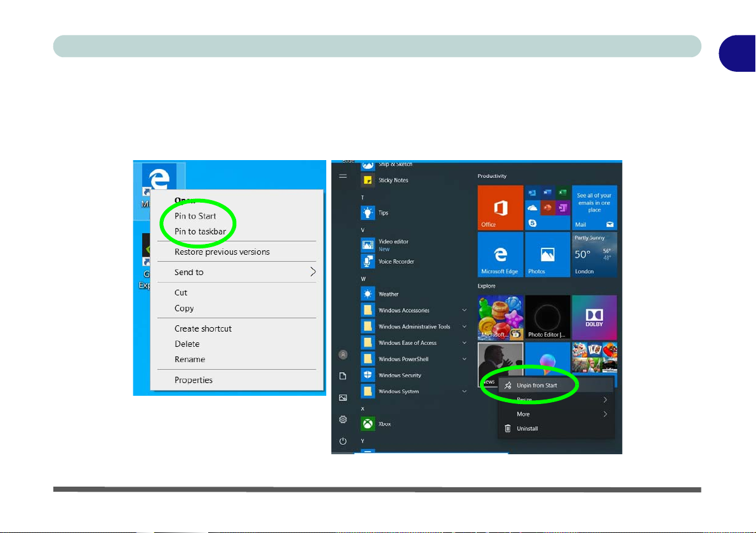Open the Send to submenu arrow
756x533 pixels.
(x=313, y=272)
